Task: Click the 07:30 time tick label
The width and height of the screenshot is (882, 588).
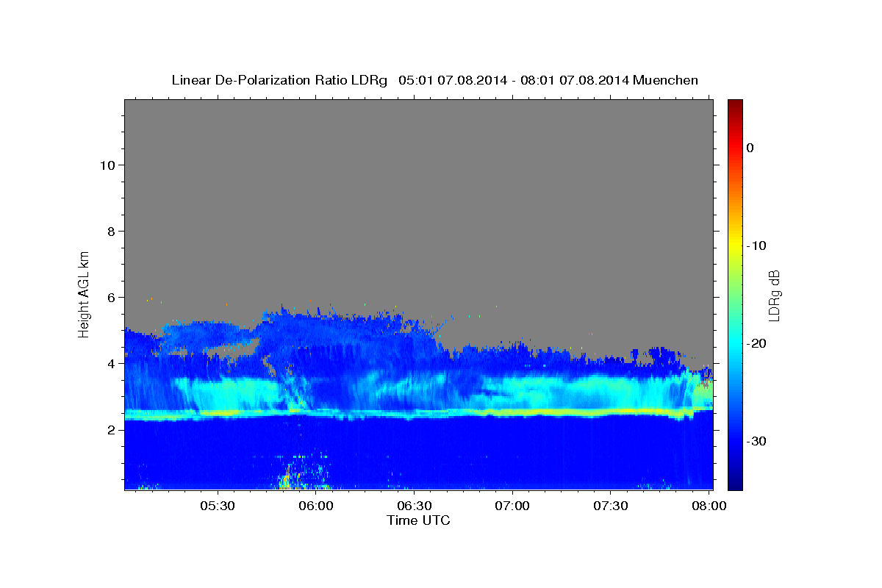Action: point(610,506)
